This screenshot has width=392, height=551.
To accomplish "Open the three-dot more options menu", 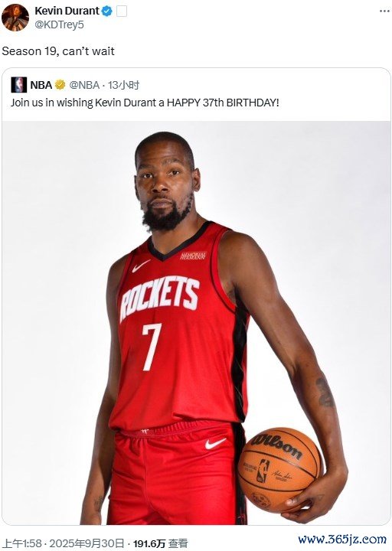I will (384, 11).
